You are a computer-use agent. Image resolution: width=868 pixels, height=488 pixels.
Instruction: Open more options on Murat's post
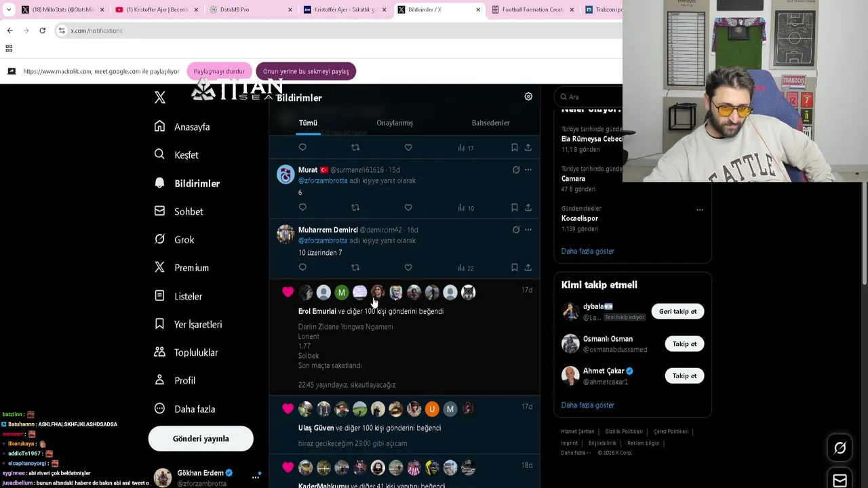click(528, 169)
